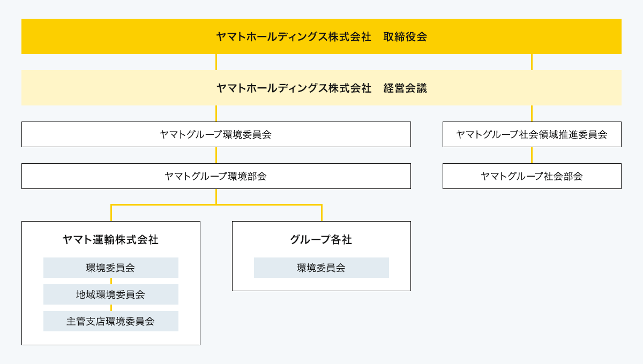Select 環境委員会 under グループ各社
Screen dimensions: 643x364
click(x=321, y=268)
